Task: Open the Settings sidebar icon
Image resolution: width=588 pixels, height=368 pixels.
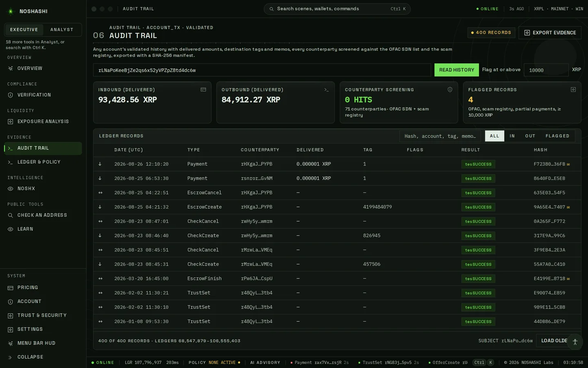Action: [11, 330]
